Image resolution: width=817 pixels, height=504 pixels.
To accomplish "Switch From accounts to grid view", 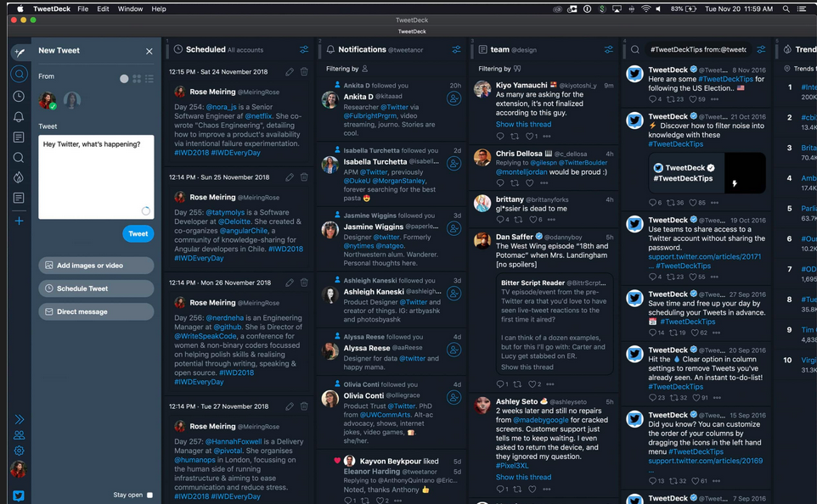I will coord(137,79).
